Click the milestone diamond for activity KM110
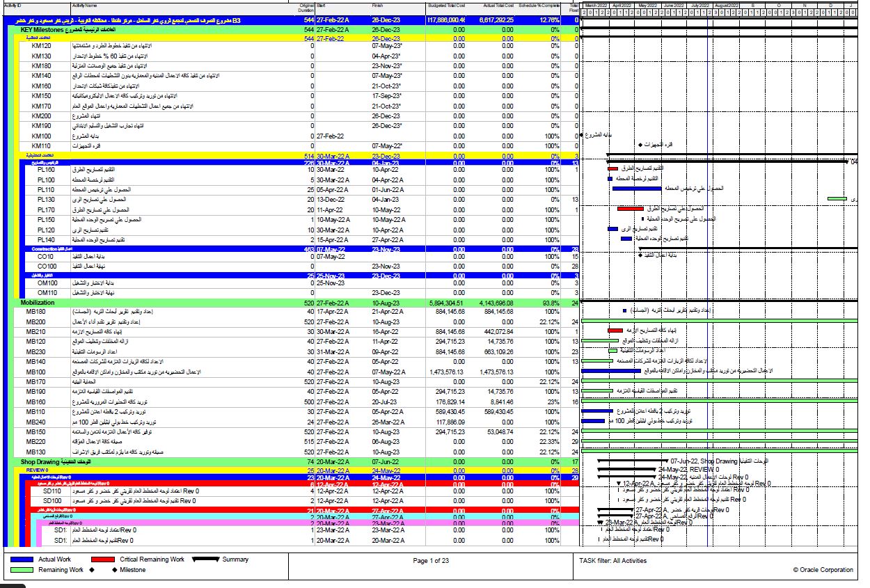Viewport: 870px width, 588px height. 640,145
